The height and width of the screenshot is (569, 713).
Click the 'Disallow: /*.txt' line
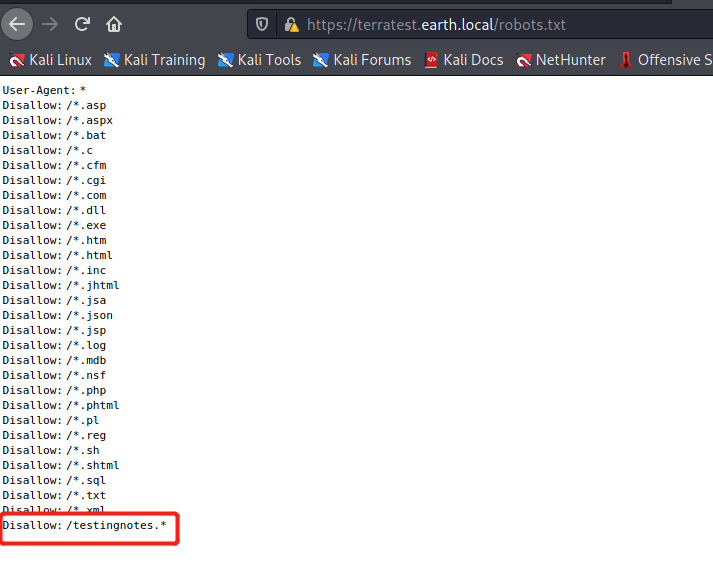coord(54,496)
